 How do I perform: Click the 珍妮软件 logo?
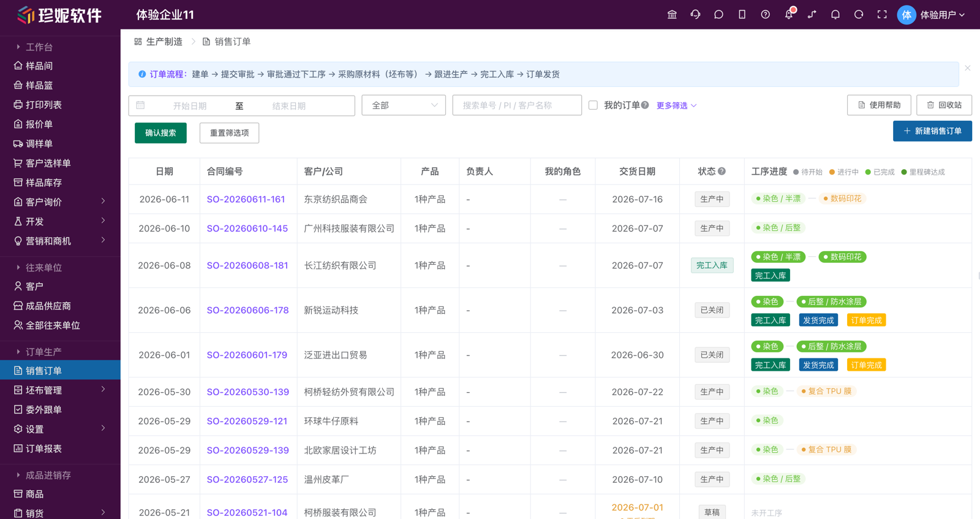coord(59,15)
